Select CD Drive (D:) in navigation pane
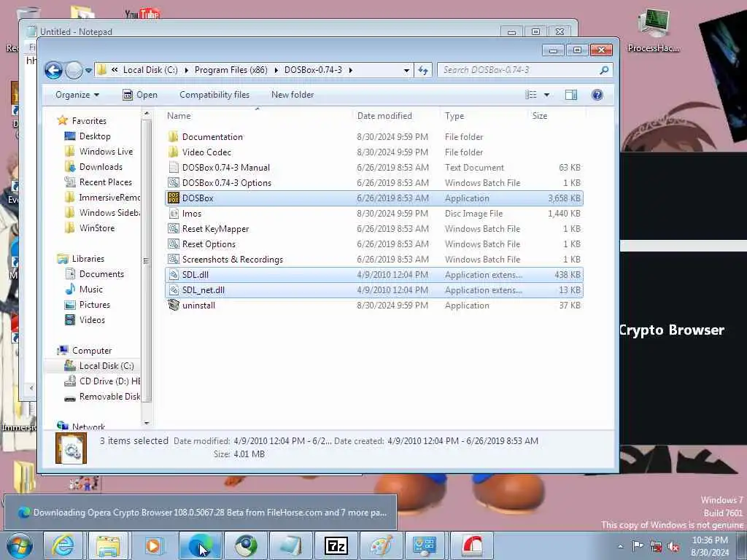Image resolution: width=747 pixels, height=560 pixels. coord(109,381)
